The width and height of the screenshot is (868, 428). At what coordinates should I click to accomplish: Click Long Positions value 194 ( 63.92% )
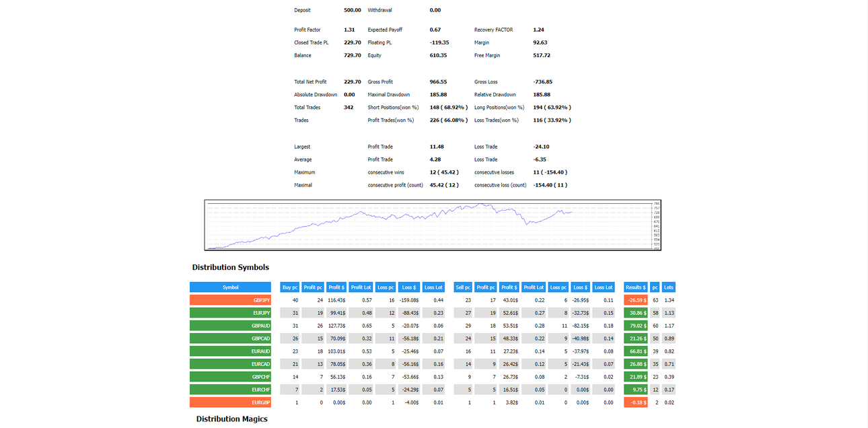click(552, 107)
